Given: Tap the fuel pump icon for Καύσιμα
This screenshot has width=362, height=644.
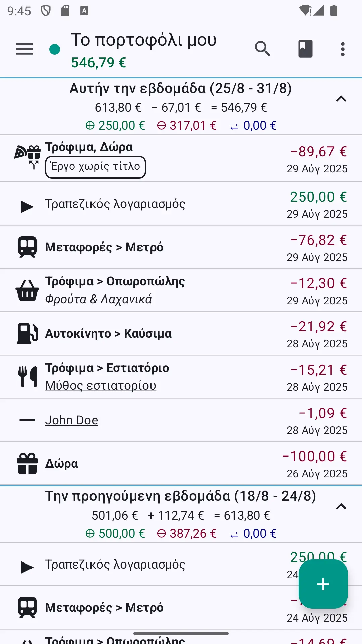Looking at the screenshot, I should (27, 333).
